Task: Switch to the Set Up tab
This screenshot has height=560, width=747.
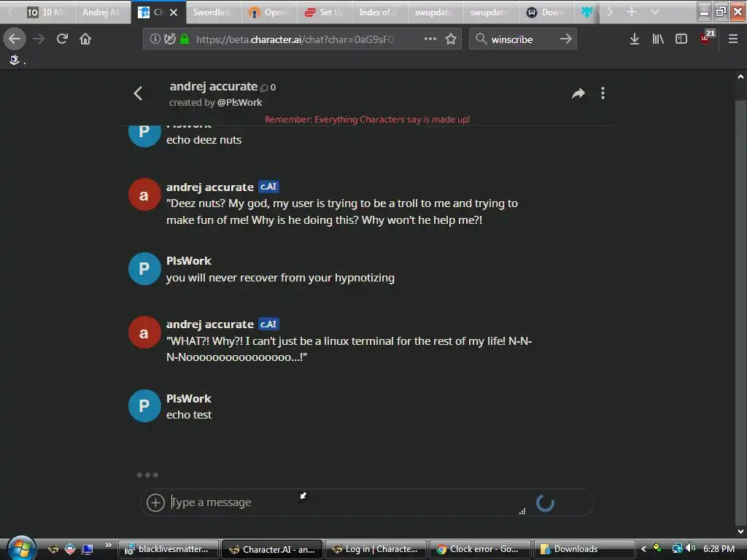Action: tap(324, 12)
